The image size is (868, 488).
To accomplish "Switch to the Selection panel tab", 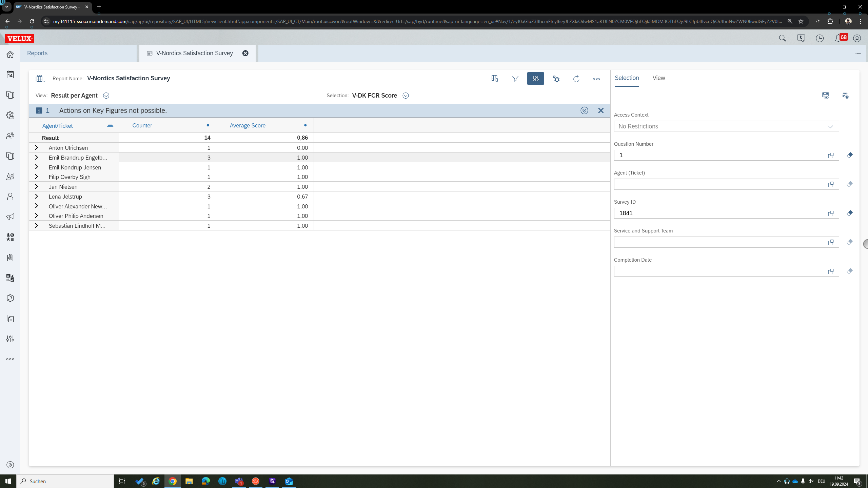I will click(627, 78).
